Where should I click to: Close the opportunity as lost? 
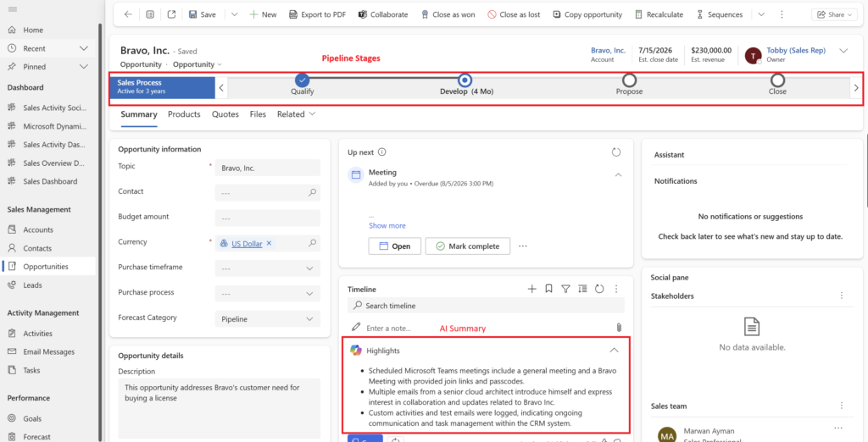pyautogui.click(x=514, y=14)
